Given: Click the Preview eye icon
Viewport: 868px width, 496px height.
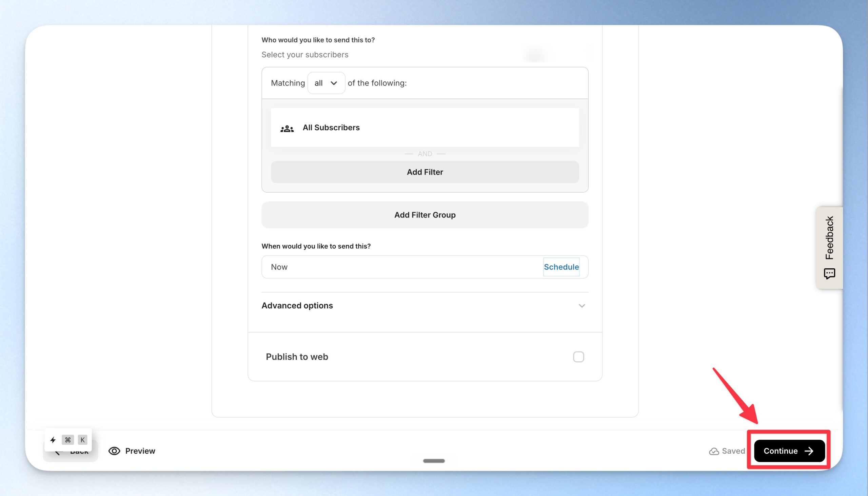Looking at the screenshot, I should point(114,451).
